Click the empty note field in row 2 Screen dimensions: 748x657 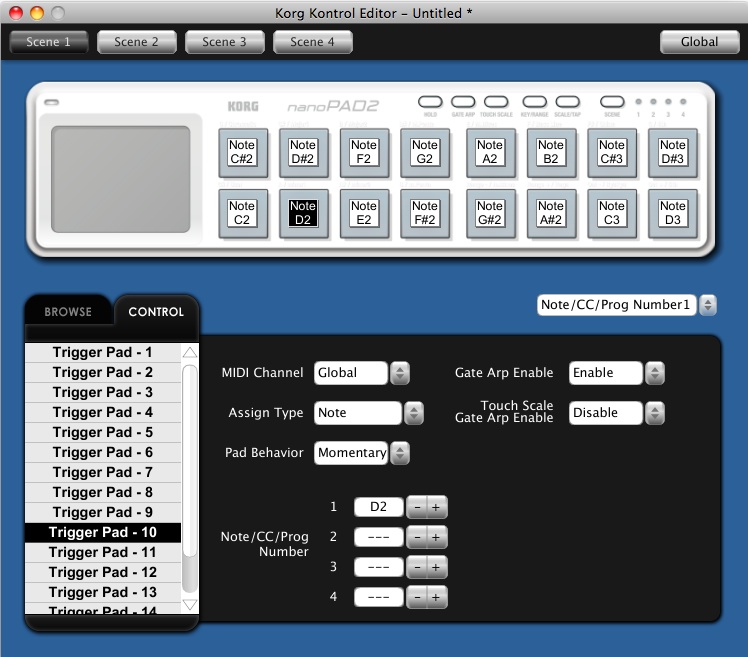click(379, 537)
